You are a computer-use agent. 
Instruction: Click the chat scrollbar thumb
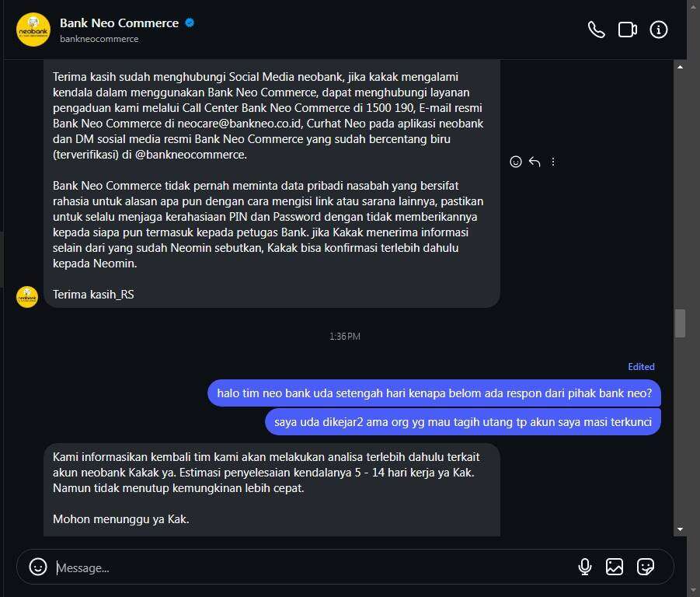pyautogui.click(x=680, y=323)
